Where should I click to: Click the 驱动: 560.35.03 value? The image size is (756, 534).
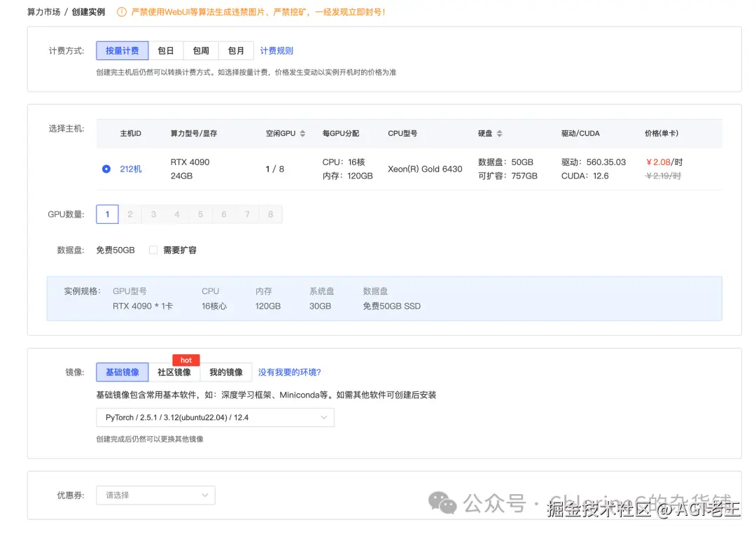click(x=594, y=162)
